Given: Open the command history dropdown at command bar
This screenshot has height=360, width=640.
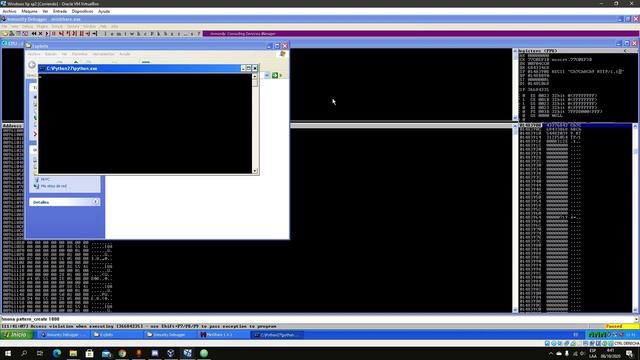Looking at the screenshot, I should pyautogui.click(x=636, y=319).
